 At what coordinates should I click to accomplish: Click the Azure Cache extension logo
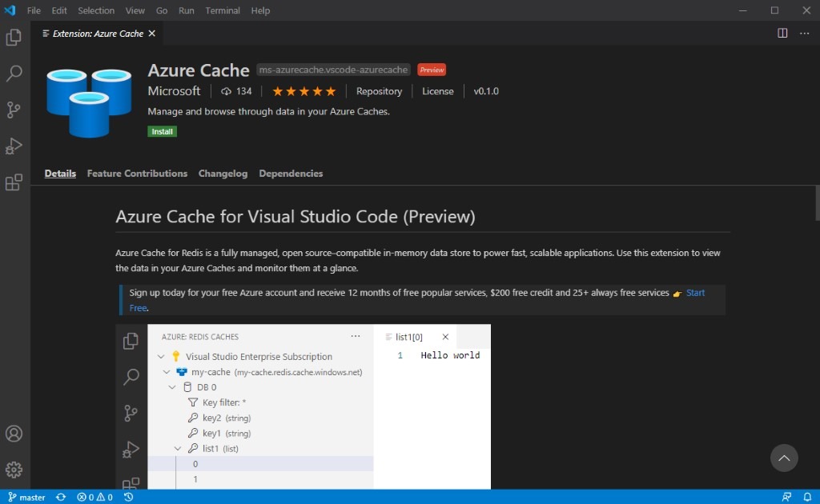coord(89,103)
